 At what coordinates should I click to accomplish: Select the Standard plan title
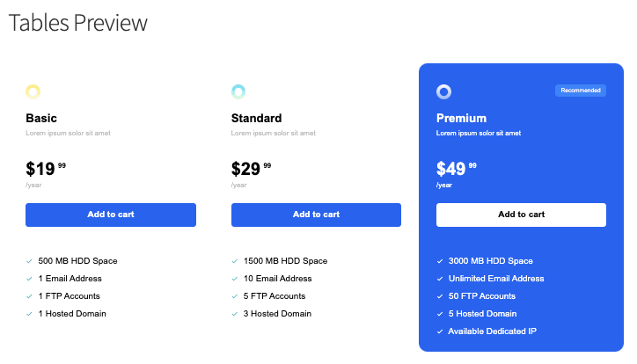coord(256,118)
